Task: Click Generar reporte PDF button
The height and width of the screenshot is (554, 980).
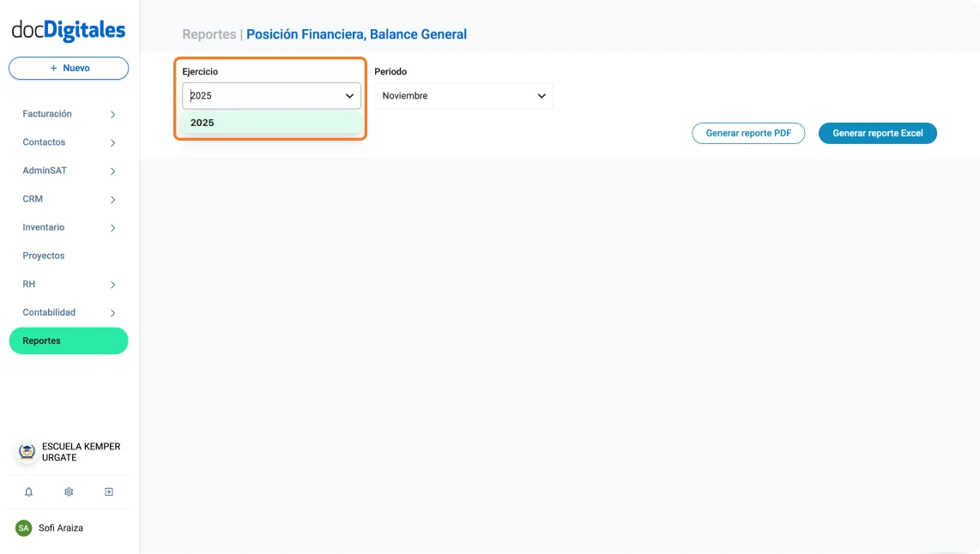Action: click(x=748, y=133)
